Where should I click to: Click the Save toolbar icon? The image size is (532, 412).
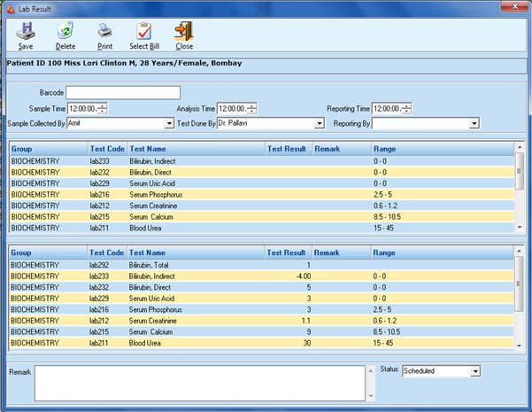(26, 32)
